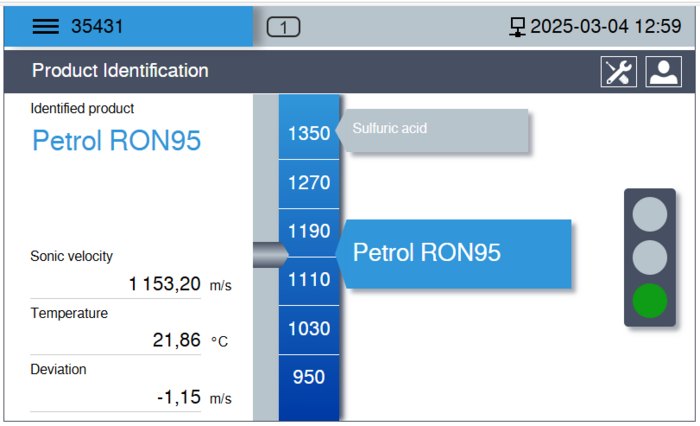Click the top gray traffic light indicator

tap(650, 213)
